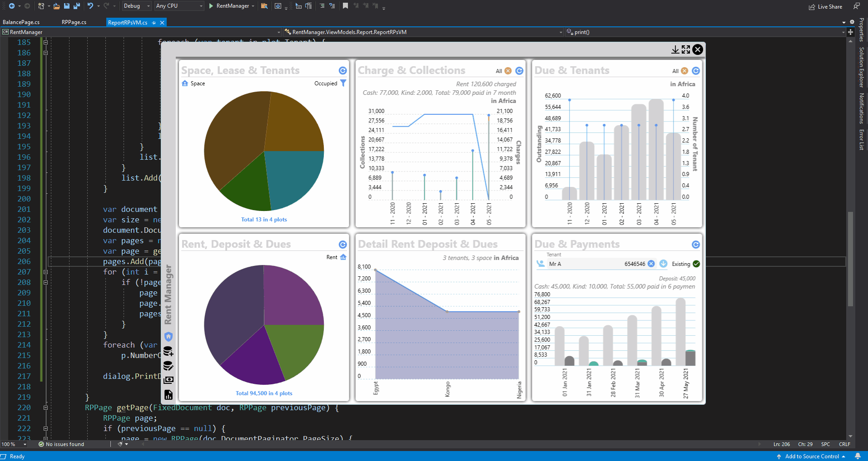
Task: Open the Notifications side tab
Action: click(861, 108)
